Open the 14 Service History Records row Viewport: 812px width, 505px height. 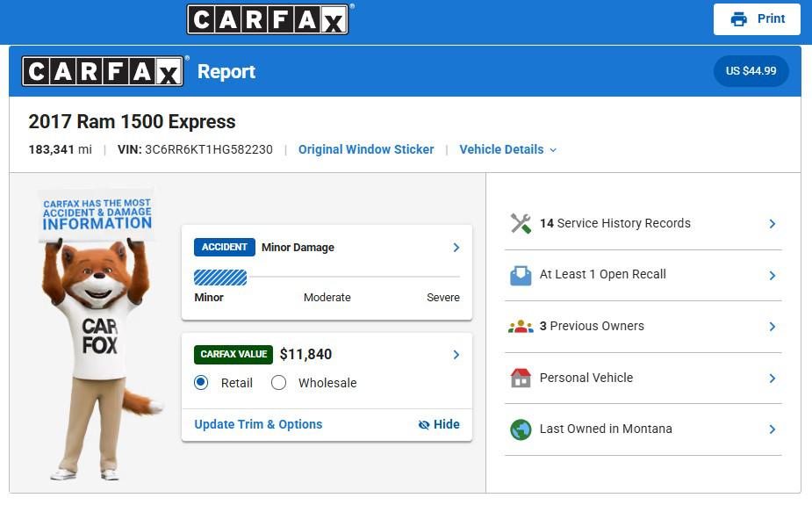click(x=643, y=224)
